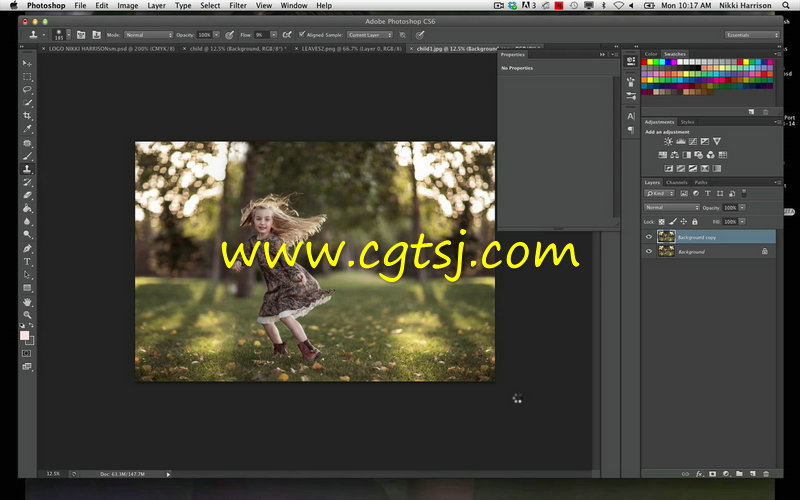Toggle lock position

[684, 222]
